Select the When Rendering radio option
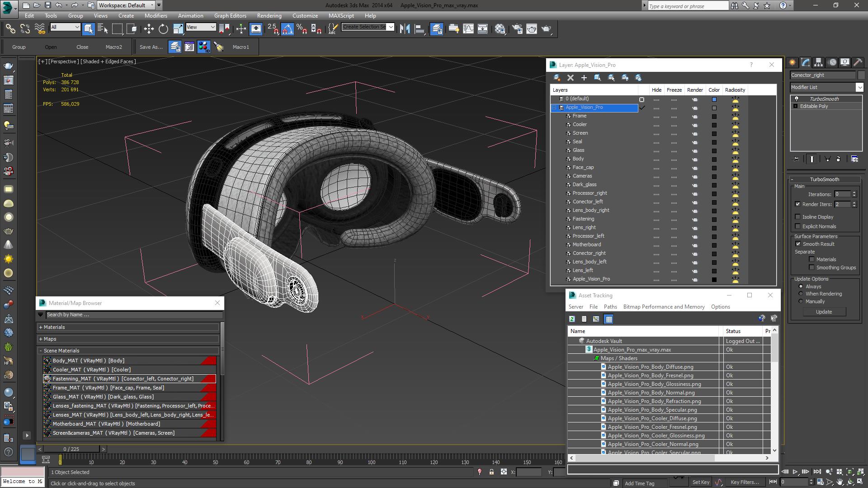Viewport: 868px width, 488px height. pyautogui.click(x=801, y=294)
